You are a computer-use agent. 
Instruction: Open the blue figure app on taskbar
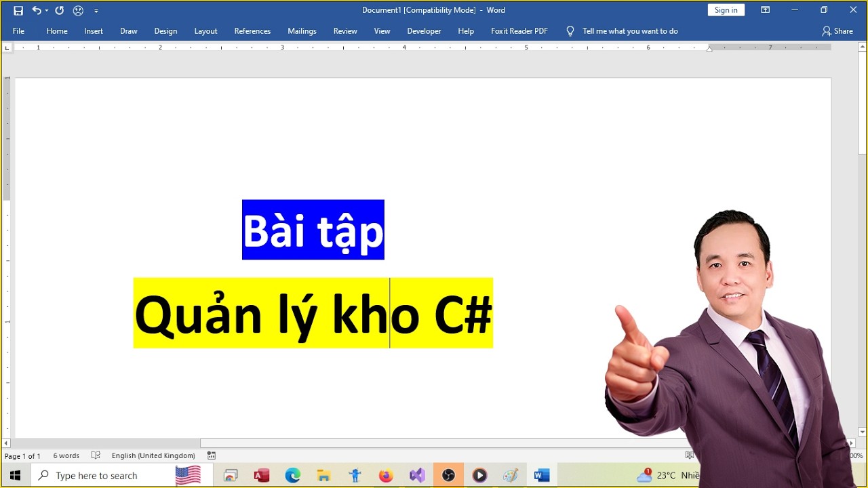coord(355,476)
